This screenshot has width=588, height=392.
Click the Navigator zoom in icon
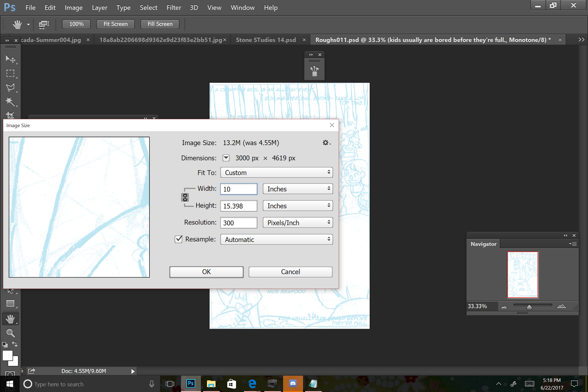pos(561,306)
